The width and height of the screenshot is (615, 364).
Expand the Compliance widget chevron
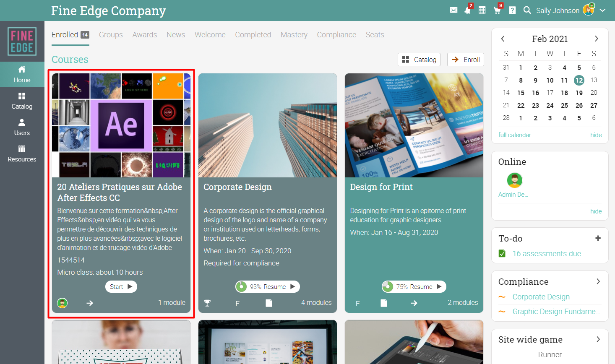(598, 281)
